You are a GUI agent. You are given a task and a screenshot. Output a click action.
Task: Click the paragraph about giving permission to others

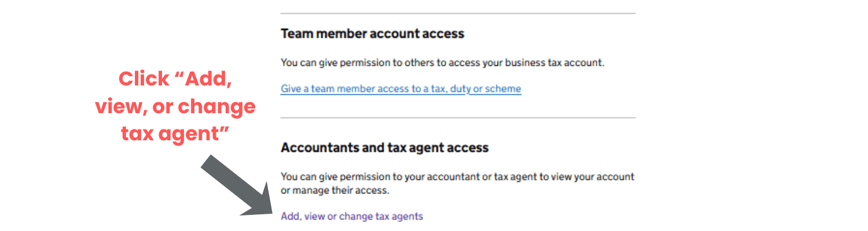pyautogui.click(x=442, y=62)
